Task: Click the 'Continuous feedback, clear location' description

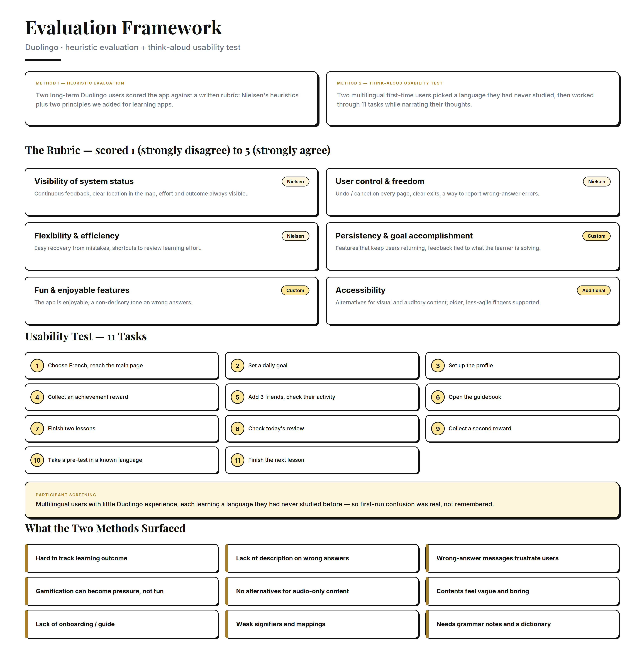Action: click(141, 194)
